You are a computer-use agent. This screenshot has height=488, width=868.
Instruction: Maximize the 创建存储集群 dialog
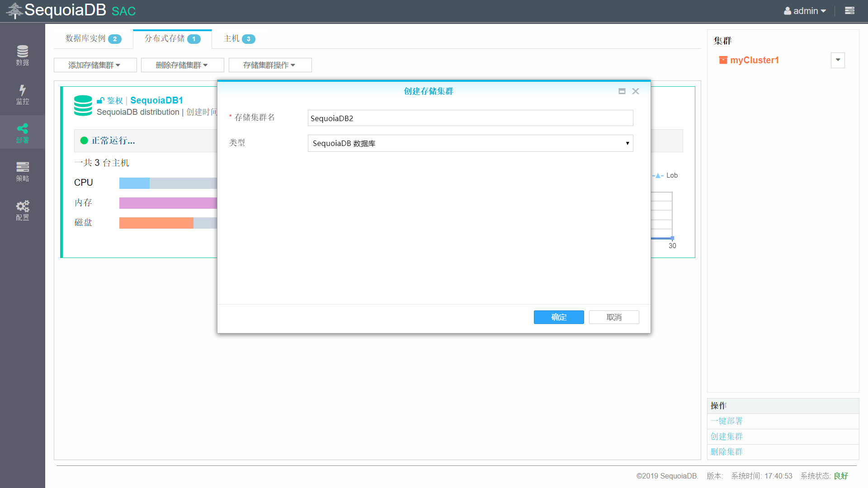point(622,91)
